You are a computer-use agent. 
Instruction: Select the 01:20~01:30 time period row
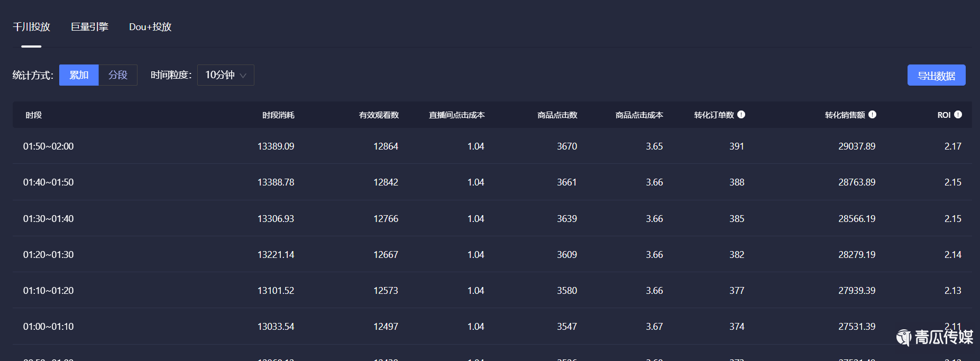click(48, 255)
